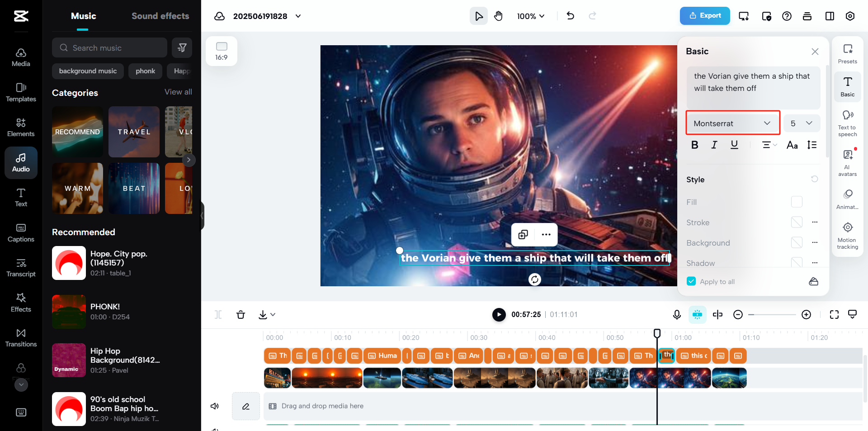Viewport: 868px width, 431px height.
Task: Open the Media panel
Action: (x=21, y=57)
